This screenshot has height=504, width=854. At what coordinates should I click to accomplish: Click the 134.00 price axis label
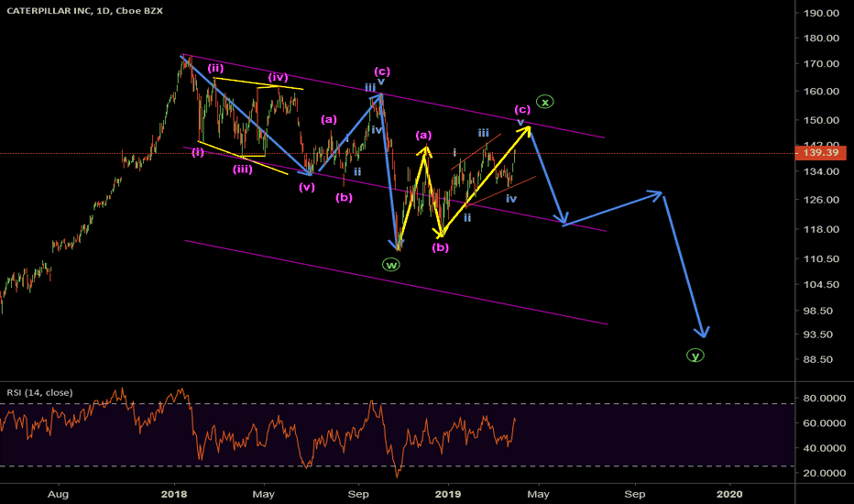[x=821, y=171]
